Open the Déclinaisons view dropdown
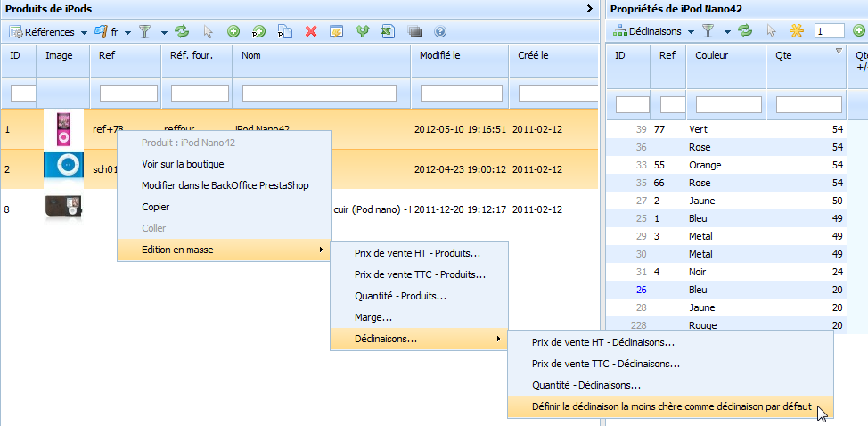 pos(653,31)
